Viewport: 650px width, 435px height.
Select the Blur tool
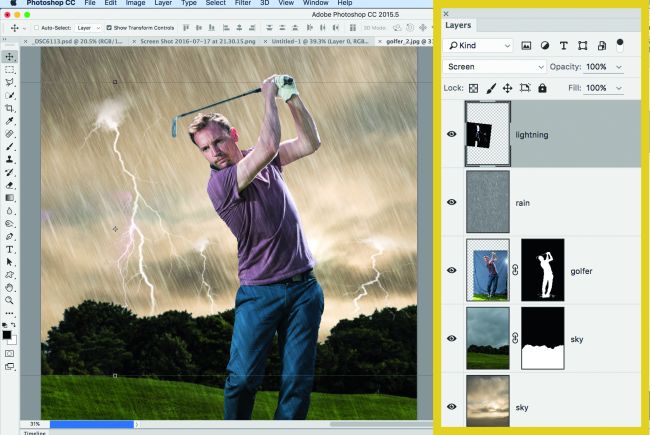[9, 211]
